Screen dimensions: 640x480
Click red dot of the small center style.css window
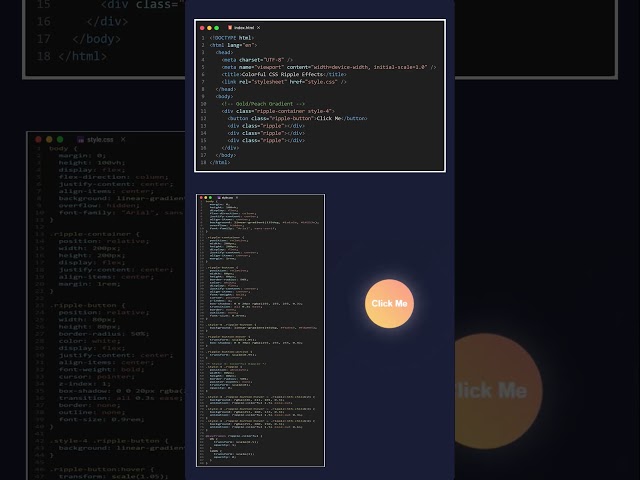pos(201,198)
